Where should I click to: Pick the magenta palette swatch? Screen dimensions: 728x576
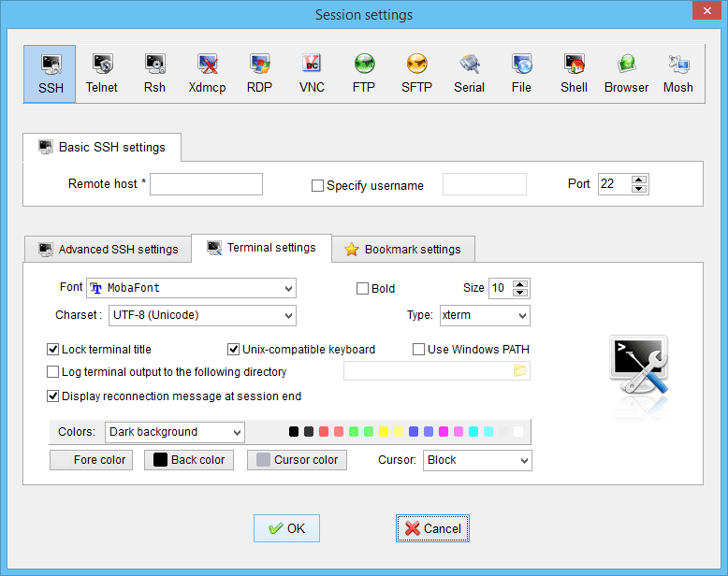444,432
